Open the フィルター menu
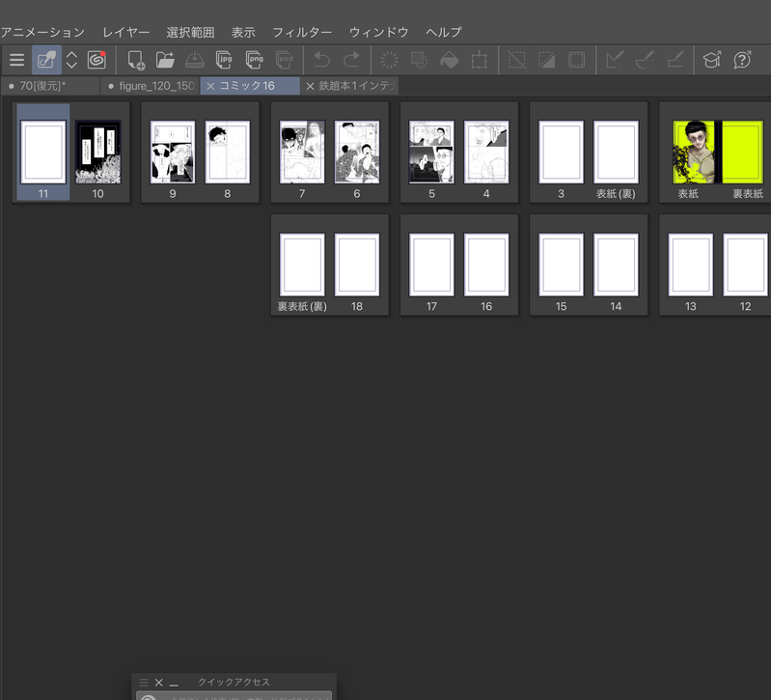This screenshot has height=700, width=771. coord(302,33)
